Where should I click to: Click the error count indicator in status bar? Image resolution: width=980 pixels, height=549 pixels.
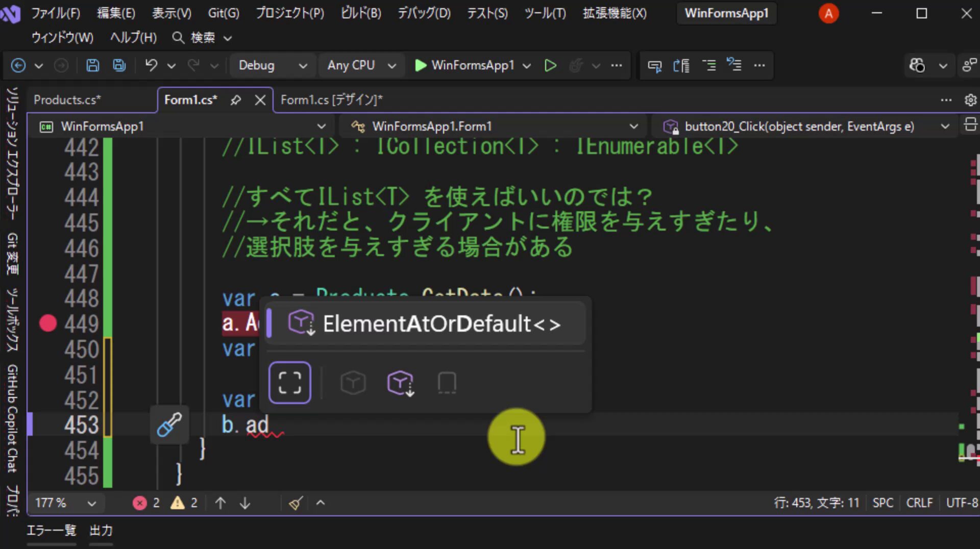[146, 503]
